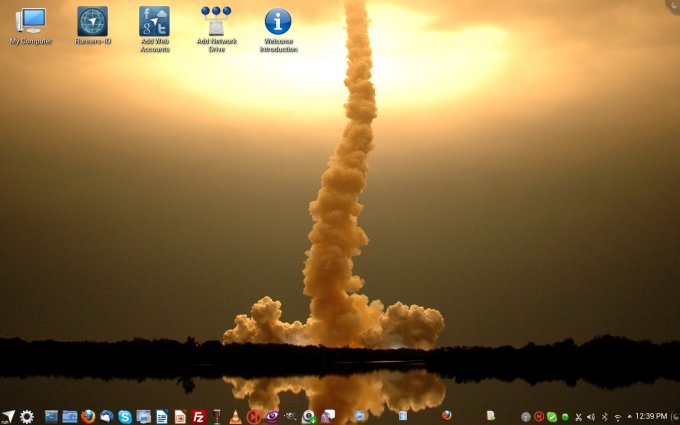
Task: Expand hidden system tray icons arrow
Action: coord(629,416)
